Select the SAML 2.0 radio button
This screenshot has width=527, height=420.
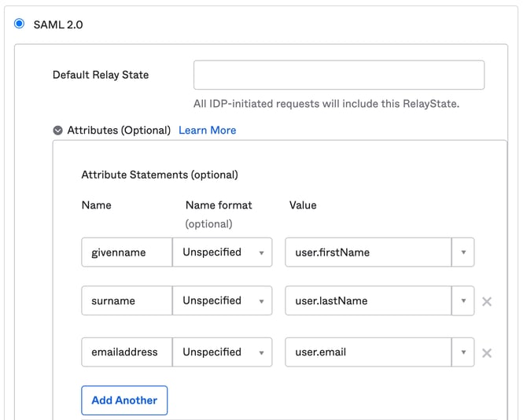tap(20, 24)
